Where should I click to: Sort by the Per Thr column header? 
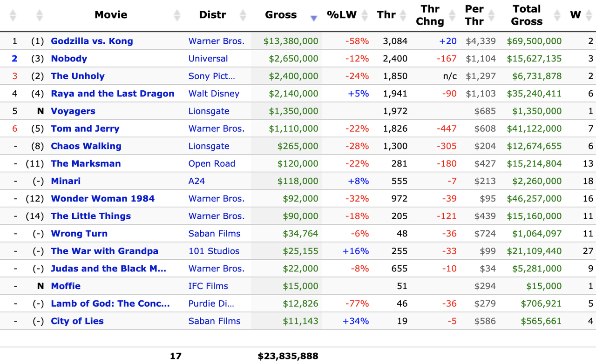point(474,15)
